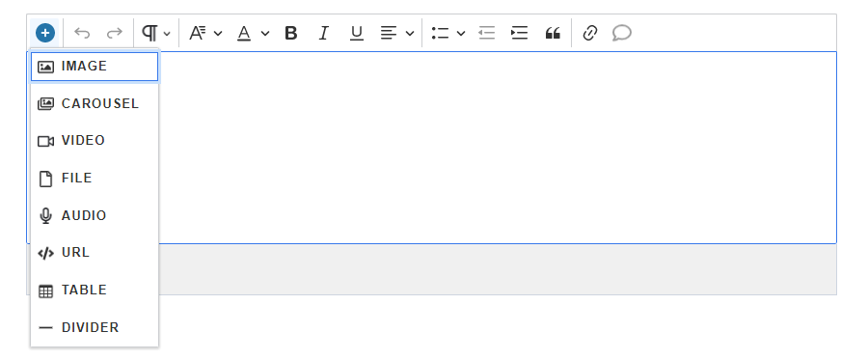Select URL embed option
Screen dimensions: 868x360
pyautogui.click(x=95, y=253)
